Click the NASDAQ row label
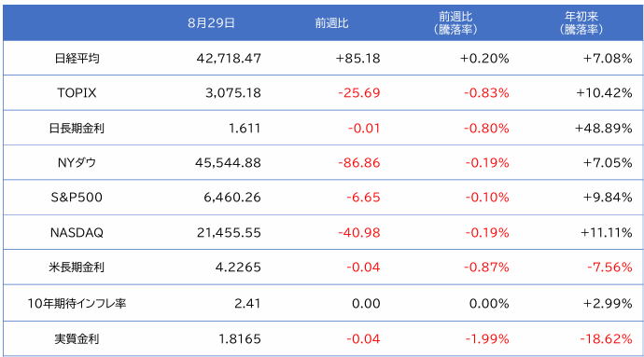644x357 pixels. pyautogui.click(x=77, y=233)
